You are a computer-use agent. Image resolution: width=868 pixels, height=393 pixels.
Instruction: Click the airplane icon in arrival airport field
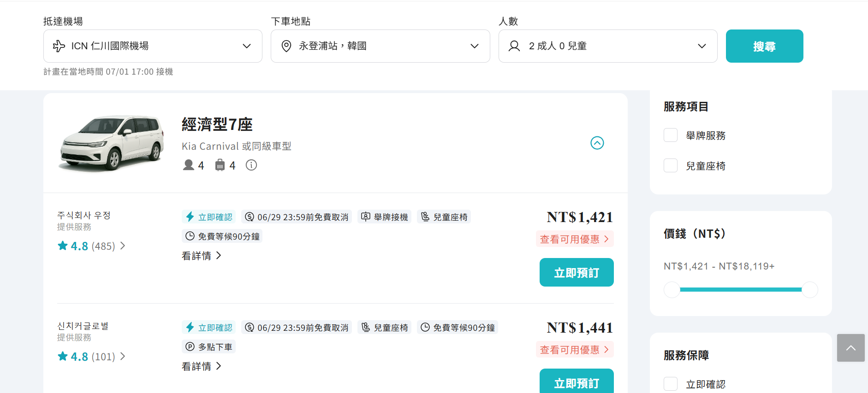(59, 46)
